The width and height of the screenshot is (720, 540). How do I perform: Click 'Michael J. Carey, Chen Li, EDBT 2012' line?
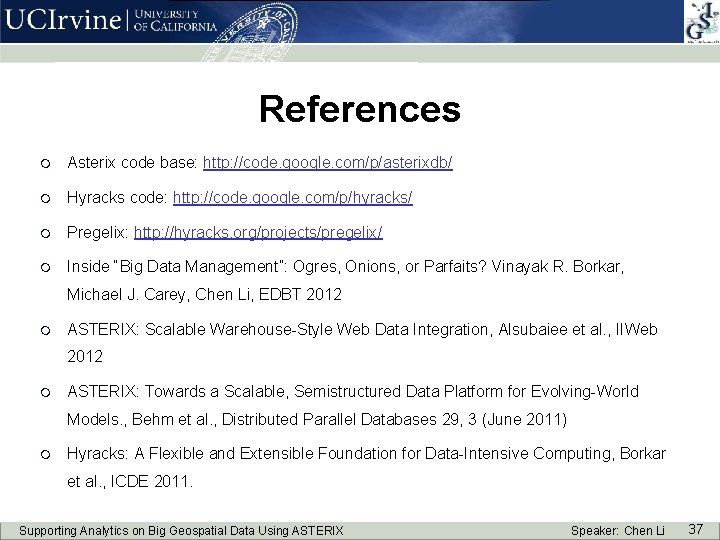coord(204,294)
